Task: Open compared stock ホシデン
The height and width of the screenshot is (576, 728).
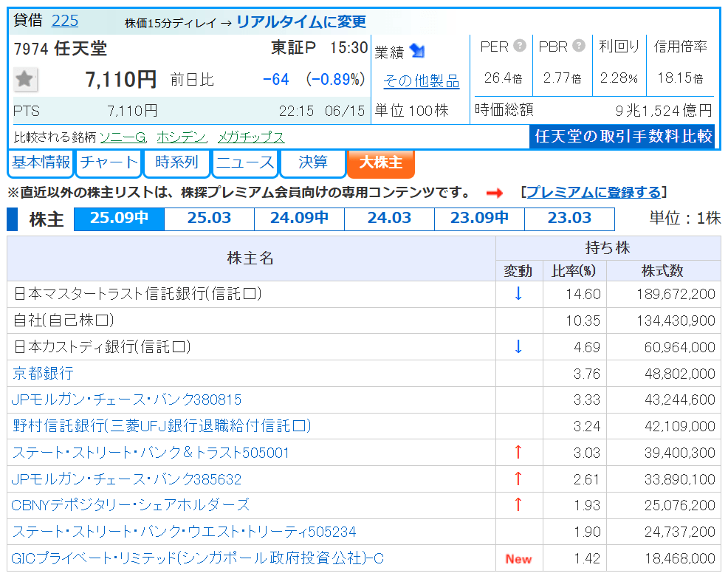Action: click(182, 137)
